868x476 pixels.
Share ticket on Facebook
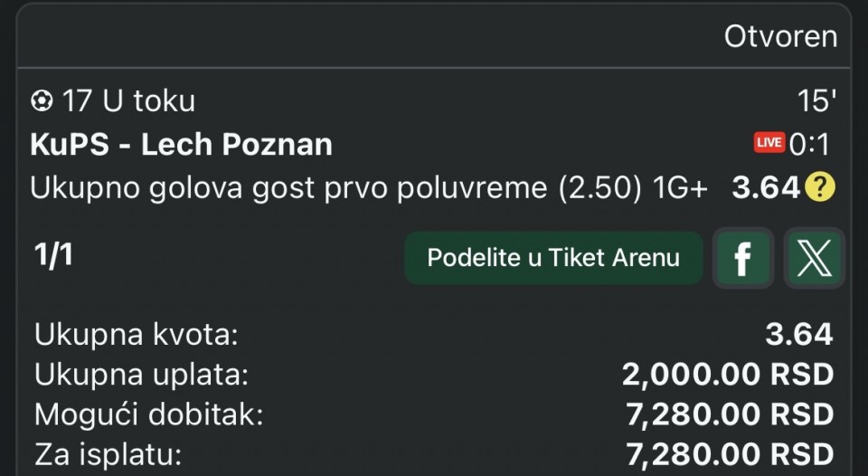click(742, 258)
